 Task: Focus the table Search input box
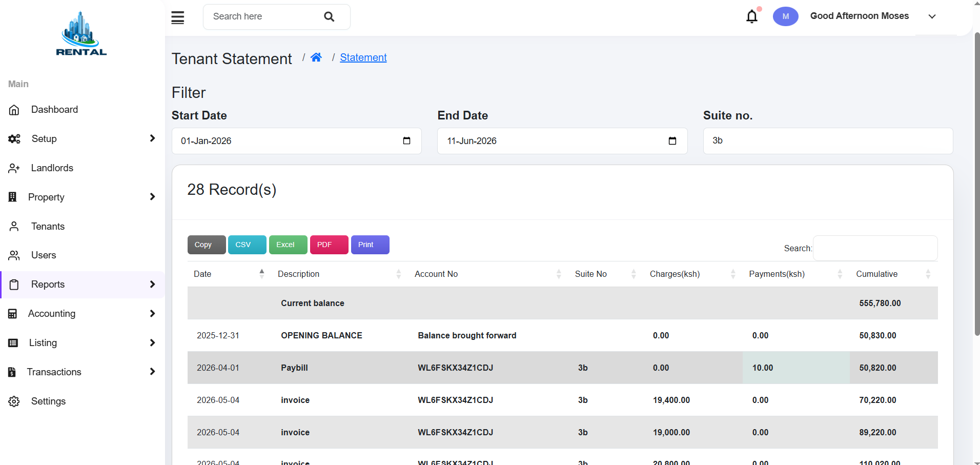click(875, 248)
